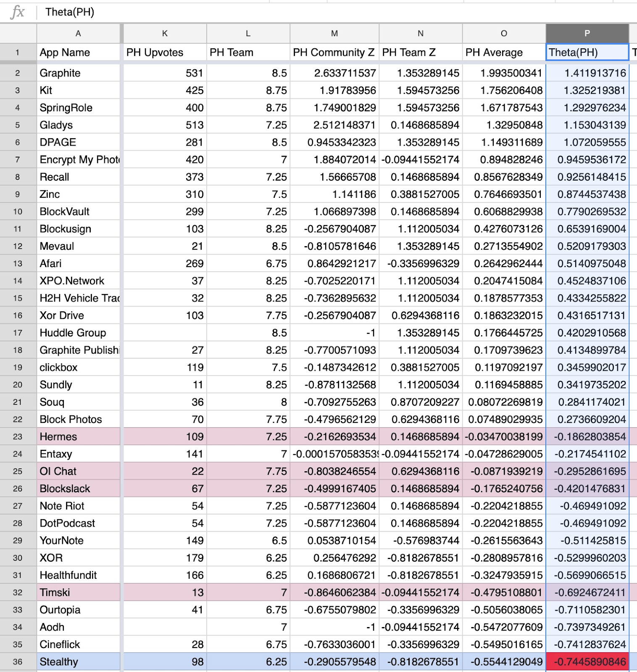The height and width of the screenshot is (672, 637).
Task: Select the Note Riot cell
Action: coord(79,506)
